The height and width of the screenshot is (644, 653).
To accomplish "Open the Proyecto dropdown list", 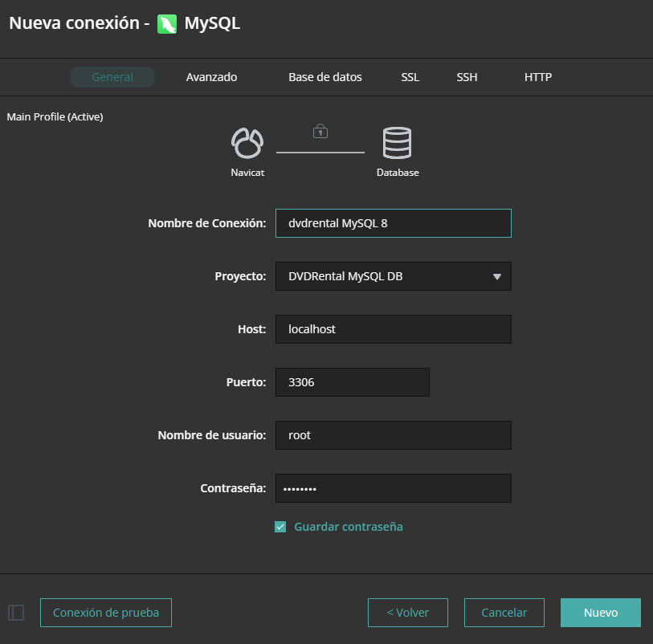I will pos(393,276).
